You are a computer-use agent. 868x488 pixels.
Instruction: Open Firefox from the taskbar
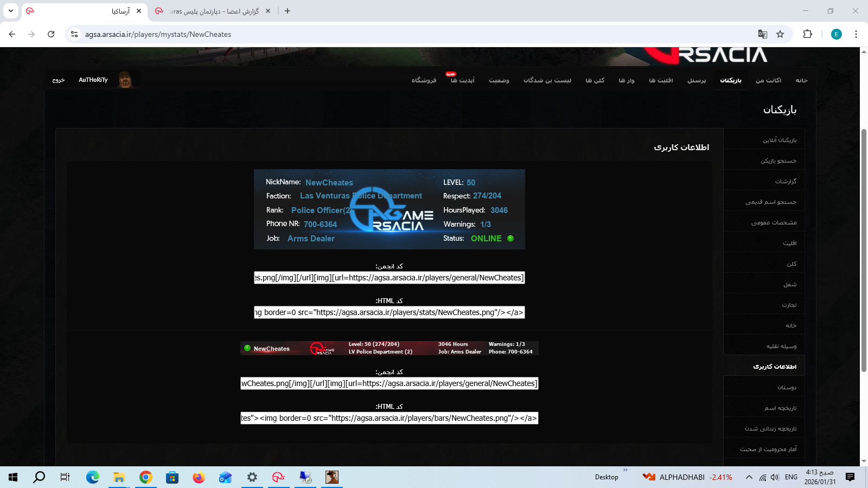point(199,477)
